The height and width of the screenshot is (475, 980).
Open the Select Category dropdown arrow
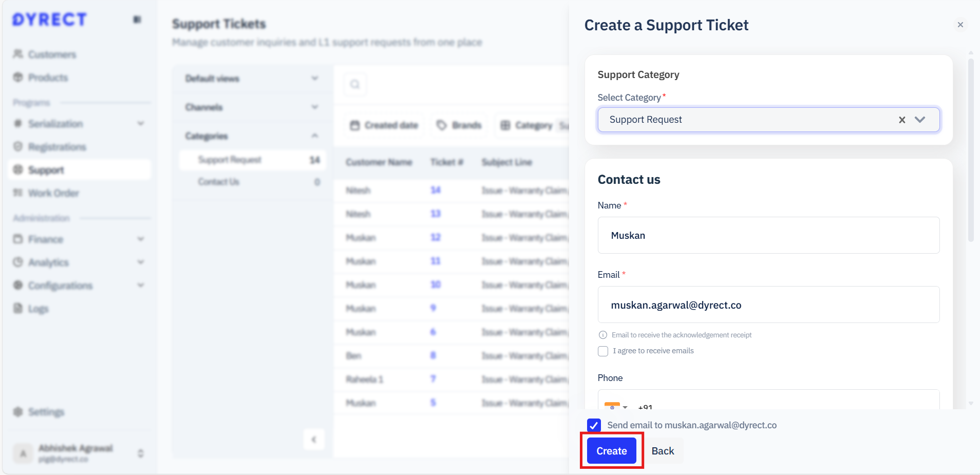pos(920,120)
